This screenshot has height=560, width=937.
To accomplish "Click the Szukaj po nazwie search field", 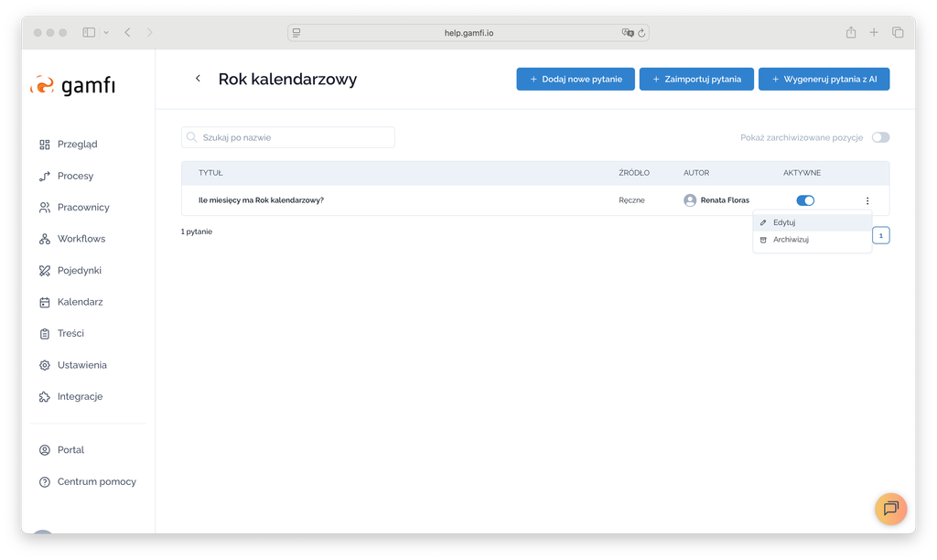I will coord(288,137).
